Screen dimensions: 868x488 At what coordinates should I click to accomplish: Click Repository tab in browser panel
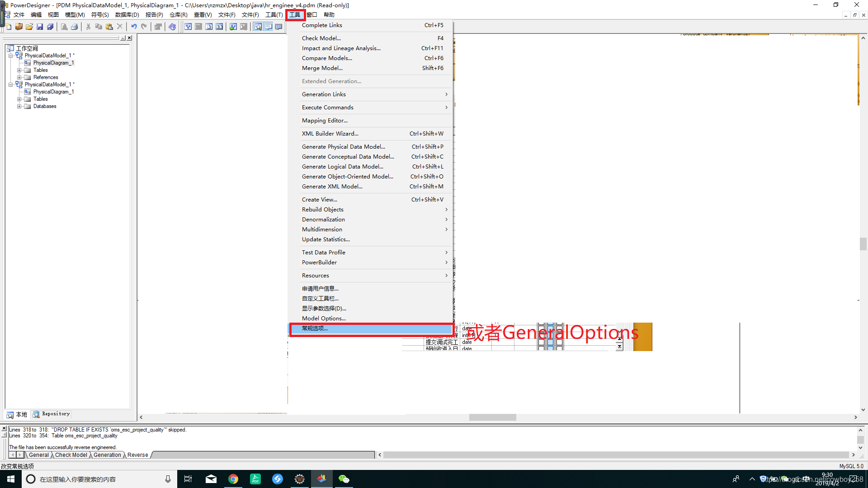click(52, 414)
